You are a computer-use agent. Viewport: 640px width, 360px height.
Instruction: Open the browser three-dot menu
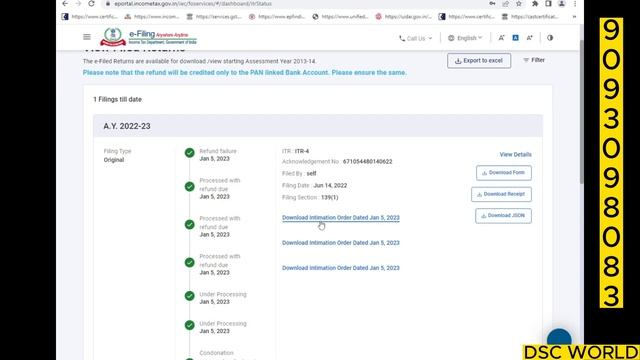[x=575, y=4]
